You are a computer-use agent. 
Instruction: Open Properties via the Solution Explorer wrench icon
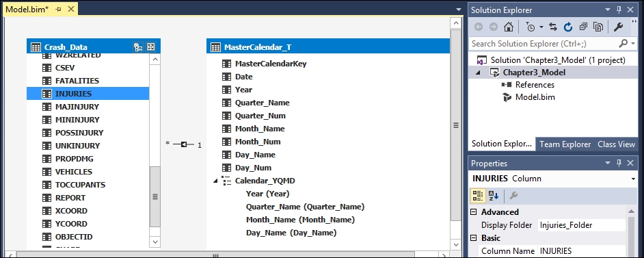(618, 27)
